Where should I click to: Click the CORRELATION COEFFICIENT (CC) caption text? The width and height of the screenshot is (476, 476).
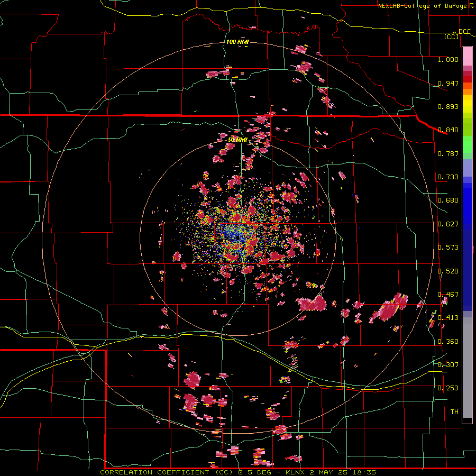167,472
